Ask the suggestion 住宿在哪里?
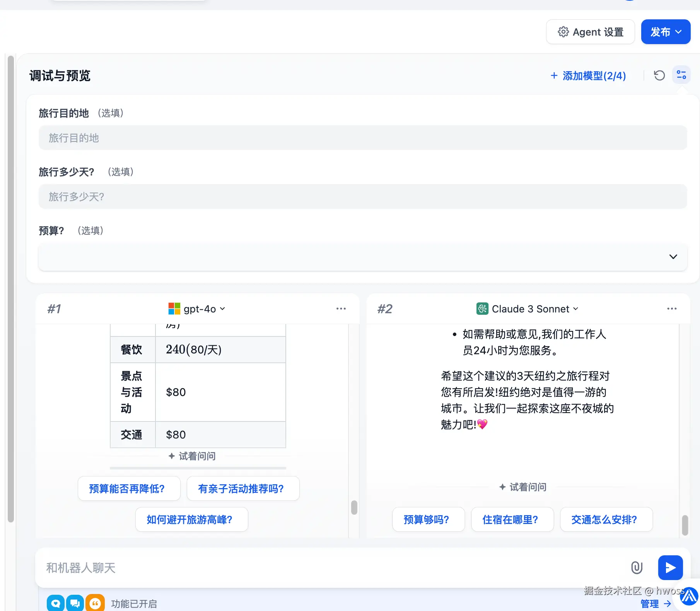 pyautogui.click(x=512, y=519)
